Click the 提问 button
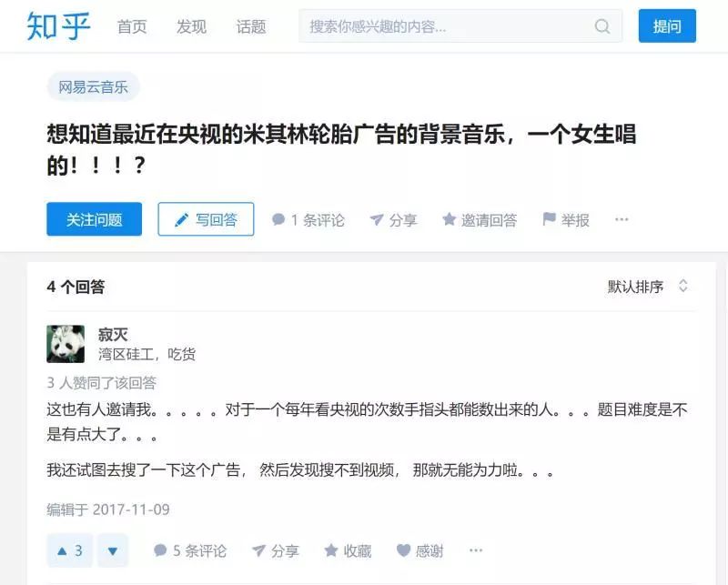728x585 pixels. pos(667,26)
